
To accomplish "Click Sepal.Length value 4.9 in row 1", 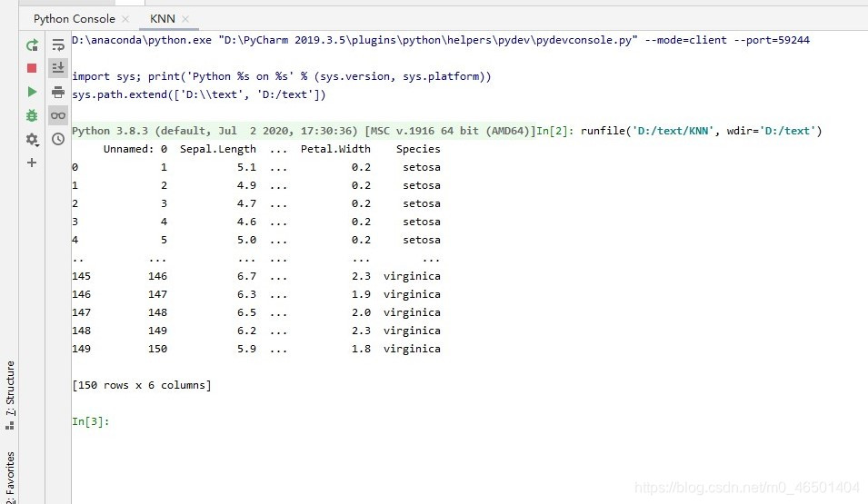I will 246,185.
